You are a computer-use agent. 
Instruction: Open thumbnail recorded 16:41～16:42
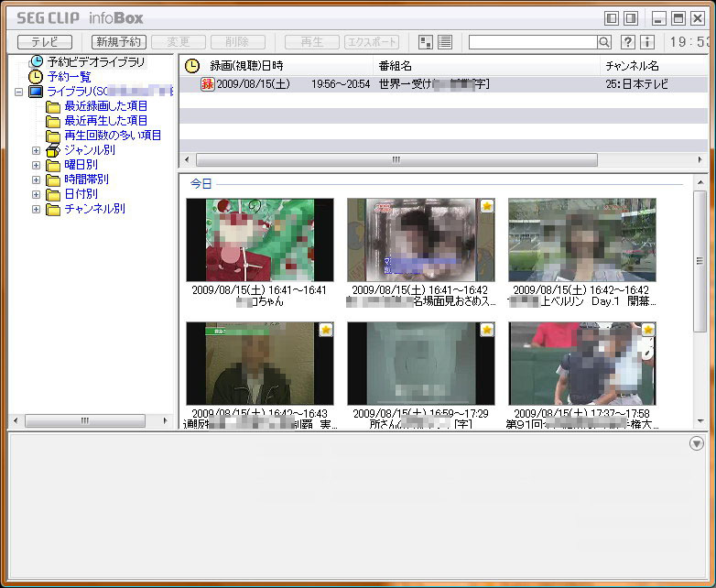click(421, 240)
